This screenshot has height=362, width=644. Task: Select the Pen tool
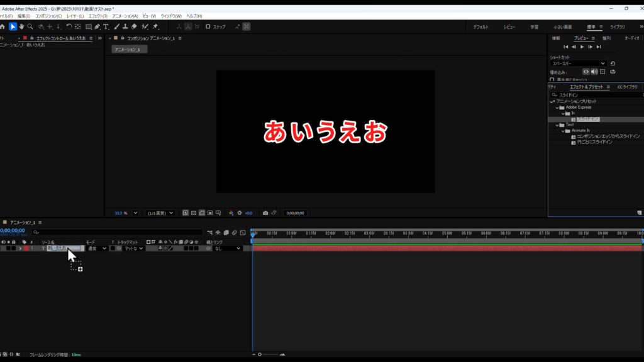97,27
